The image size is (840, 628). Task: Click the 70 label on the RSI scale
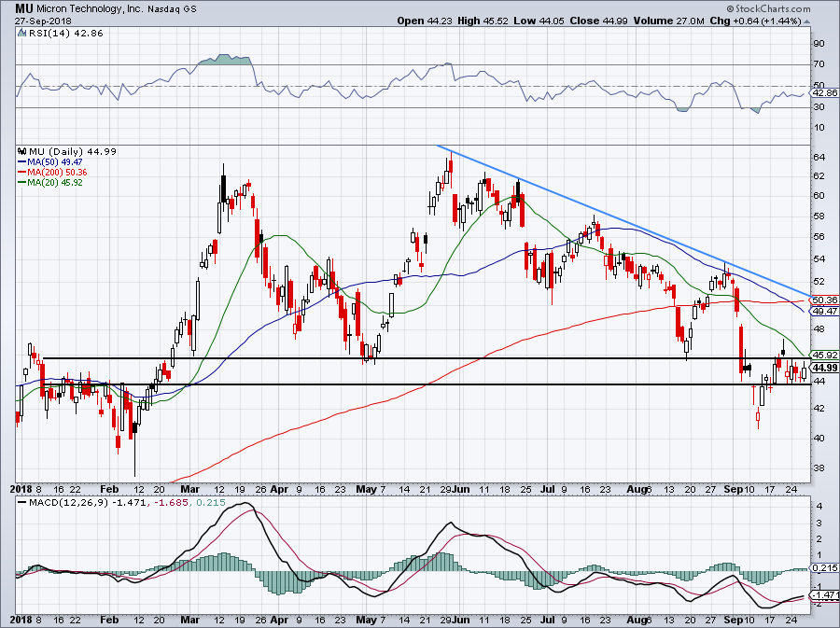[x=819, y=64]
